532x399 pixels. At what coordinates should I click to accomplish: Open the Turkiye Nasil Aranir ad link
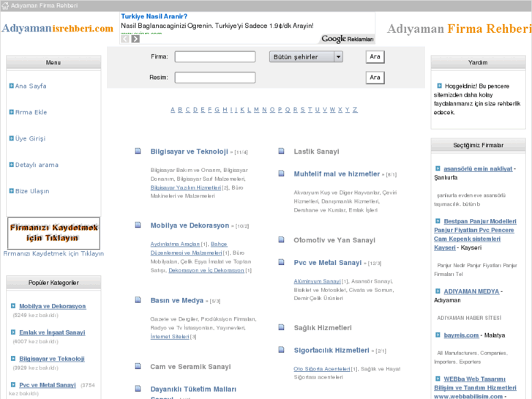pos(154,16)
